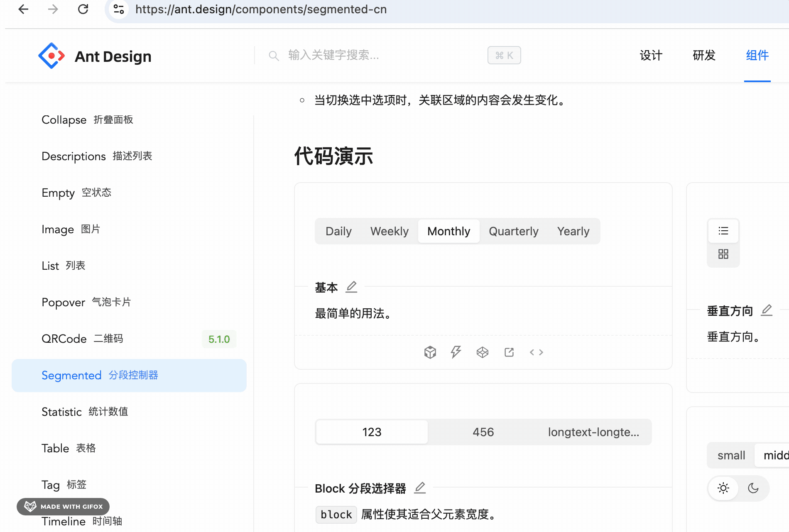This screenshot has height=532, width=789.
Task: Open 基本 demo in new window icon
Action: click(x=509, y=352)
